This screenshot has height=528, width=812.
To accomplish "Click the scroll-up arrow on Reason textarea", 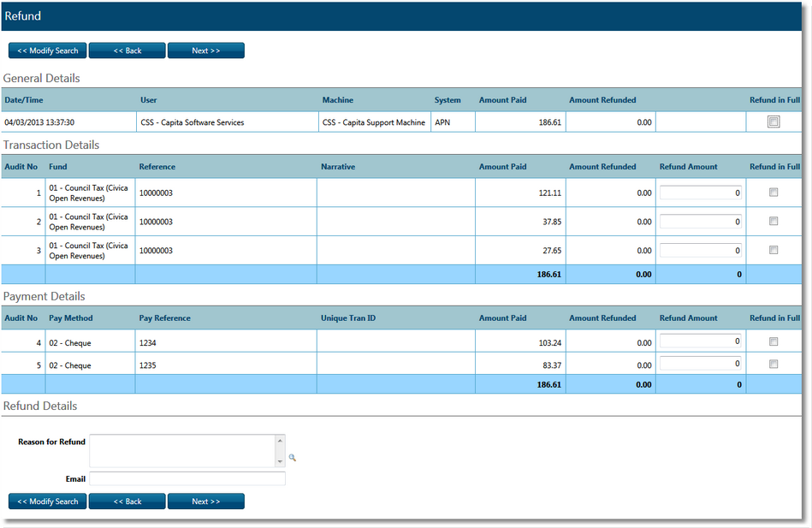I will [x=280, y=442].
